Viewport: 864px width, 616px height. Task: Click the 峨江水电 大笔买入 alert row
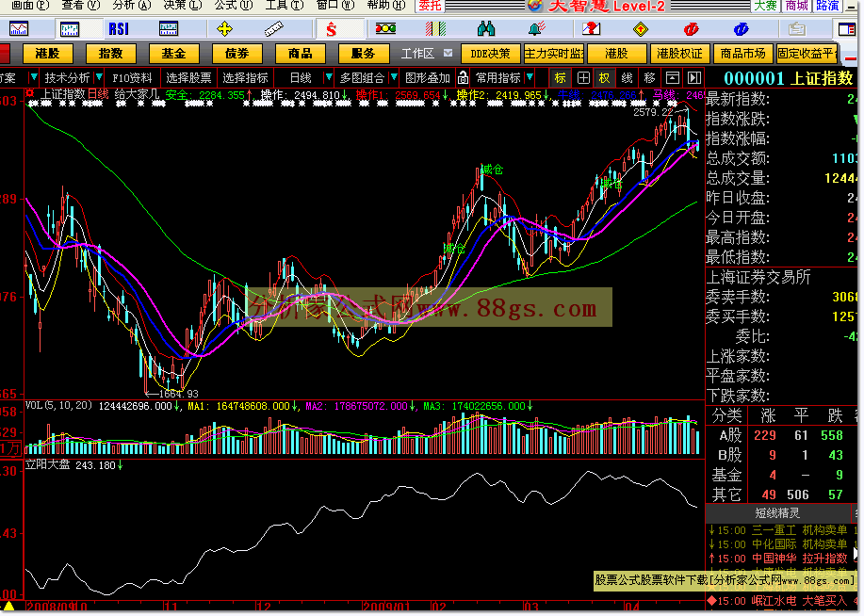point(782,601)
